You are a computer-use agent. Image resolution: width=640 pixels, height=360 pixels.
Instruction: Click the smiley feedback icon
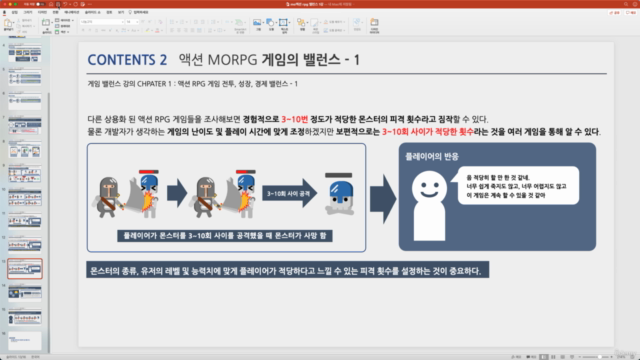635,4
